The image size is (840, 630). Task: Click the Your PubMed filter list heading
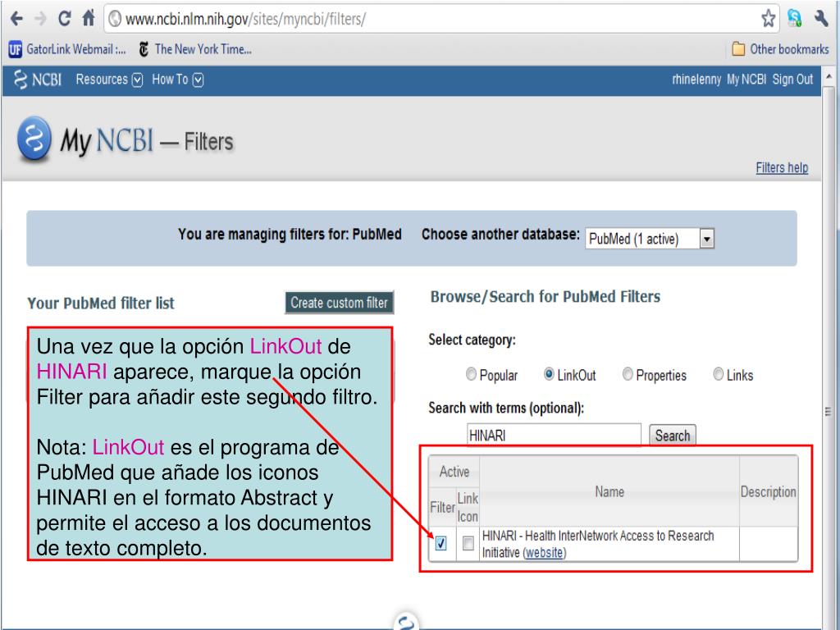click(x=101, y=304)
